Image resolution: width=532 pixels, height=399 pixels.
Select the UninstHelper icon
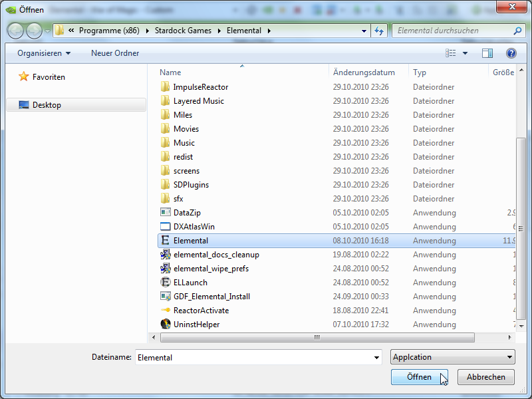(166, 325)
